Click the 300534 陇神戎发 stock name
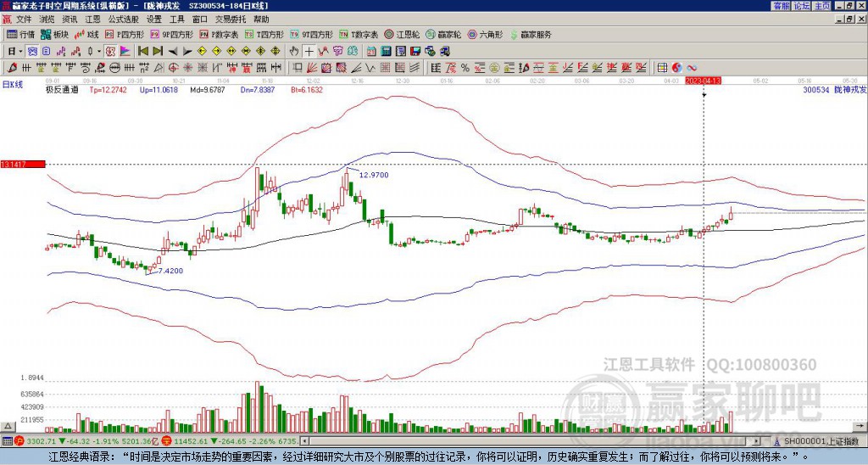Screen dimensions: 868x465 tap(835, 89)
